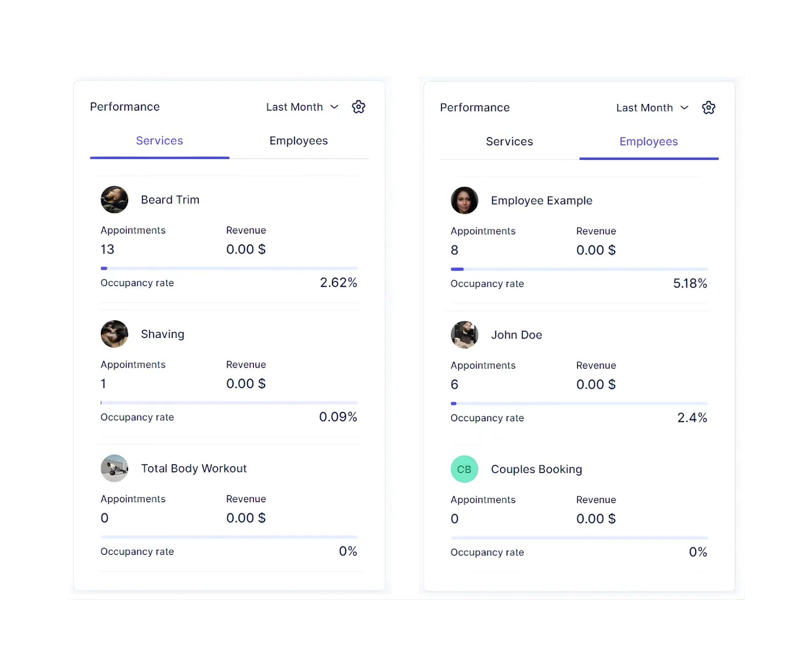Viewport: 812px width, 672px height.
Task: Click the Couples Booking name
Action: click(537, 469)
